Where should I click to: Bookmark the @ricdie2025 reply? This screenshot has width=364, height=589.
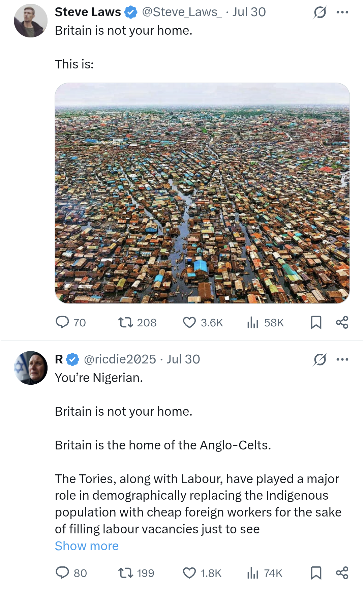tap(316, 573)
